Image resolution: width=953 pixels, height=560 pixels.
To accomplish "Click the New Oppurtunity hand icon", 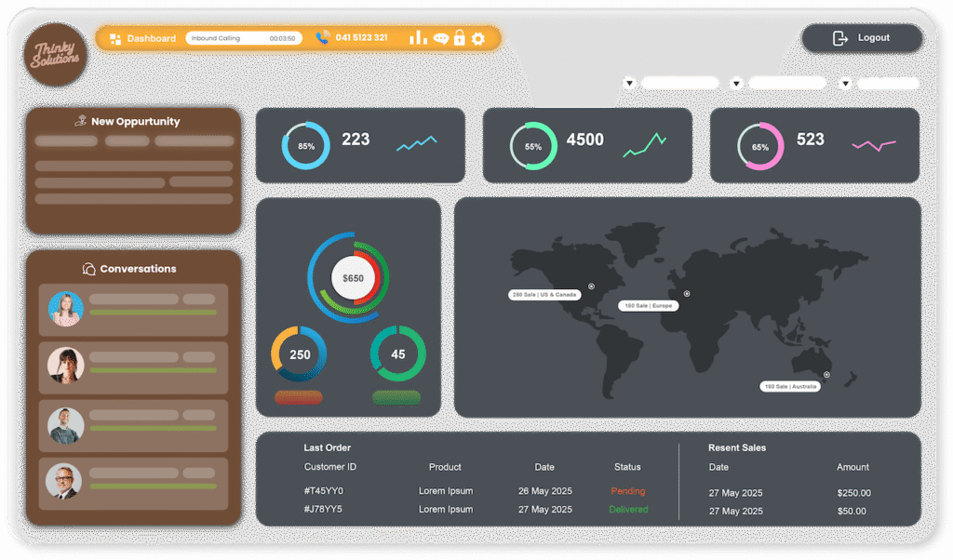I will [x=80, y=121].
